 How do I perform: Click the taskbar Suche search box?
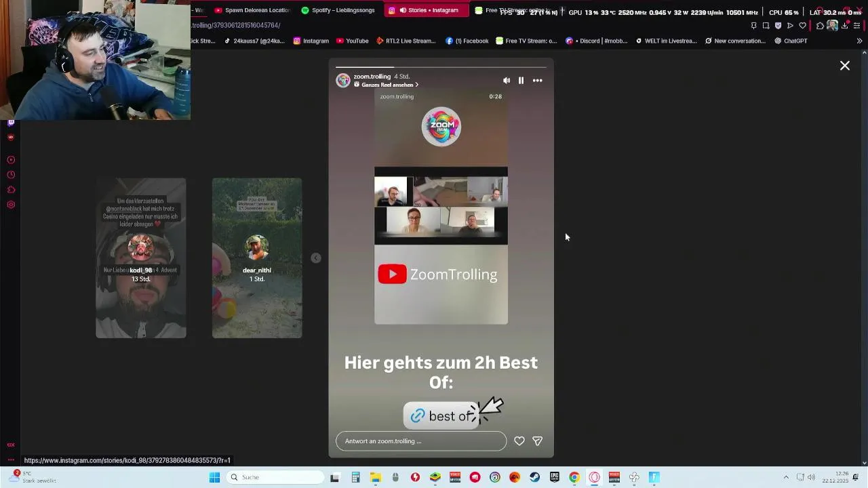(275, 477)
